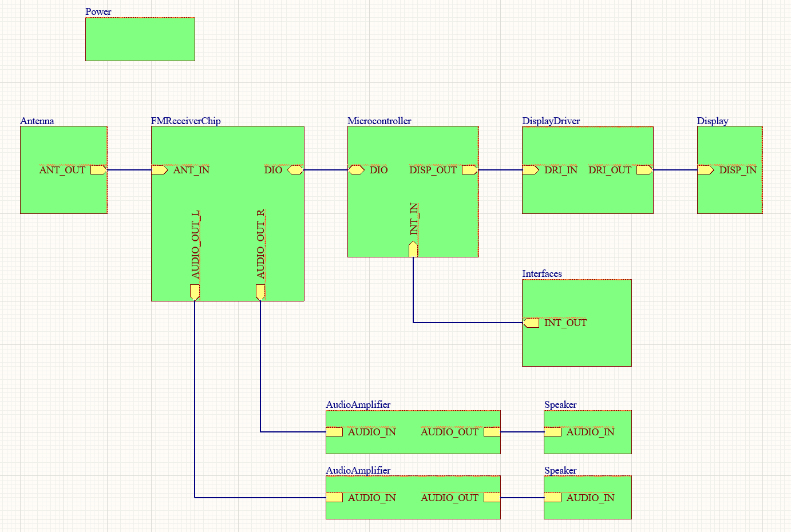The width and height of the screenshot is (791, 532).
Task: Select AUDIO_OUT port icon on lower AudioAmplifier
Action: [492, 498]
